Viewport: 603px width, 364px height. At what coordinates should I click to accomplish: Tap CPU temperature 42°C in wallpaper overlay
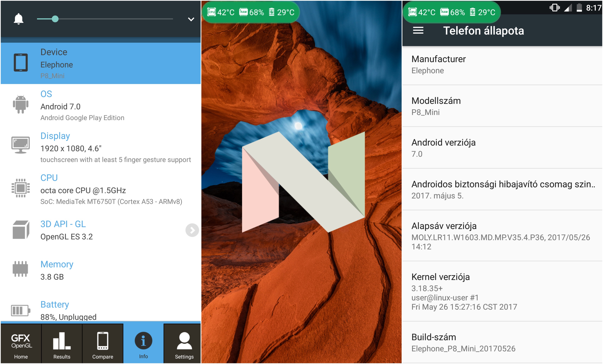(221, 12)
